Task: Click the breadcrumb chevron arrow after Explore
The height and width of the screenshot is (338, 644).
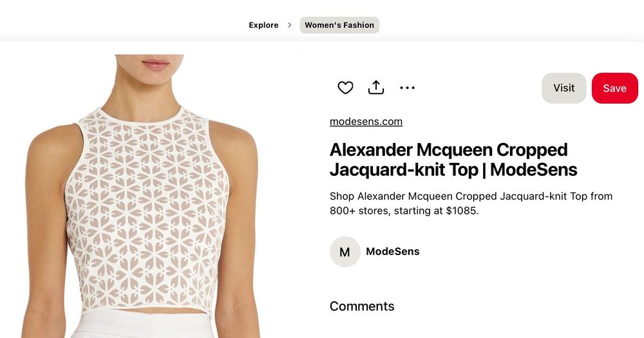Action: [290, 25]
